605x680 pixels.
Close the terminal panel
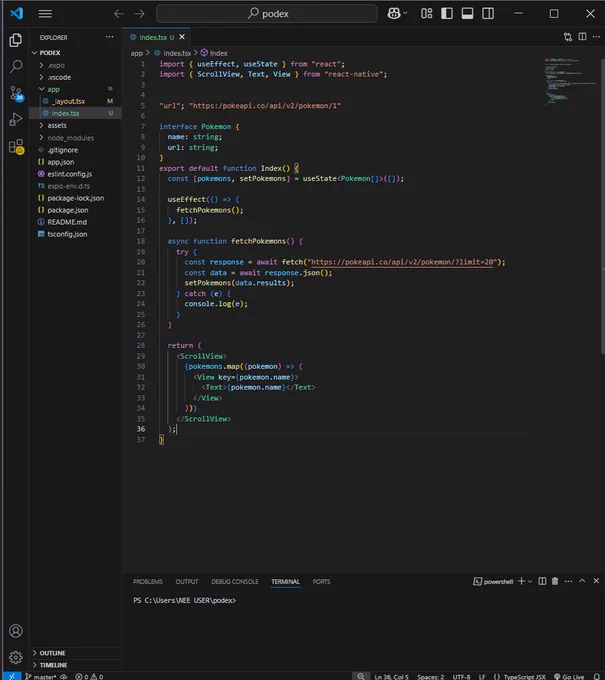click(596, 581)
